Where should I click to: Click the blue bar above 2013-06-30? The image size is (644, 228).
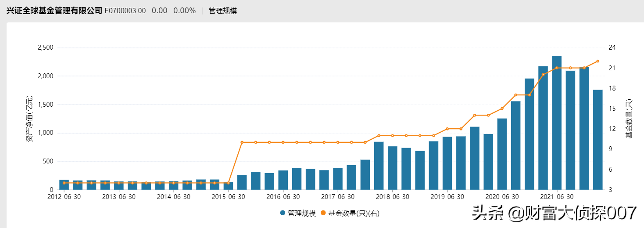tap(119, 185)
